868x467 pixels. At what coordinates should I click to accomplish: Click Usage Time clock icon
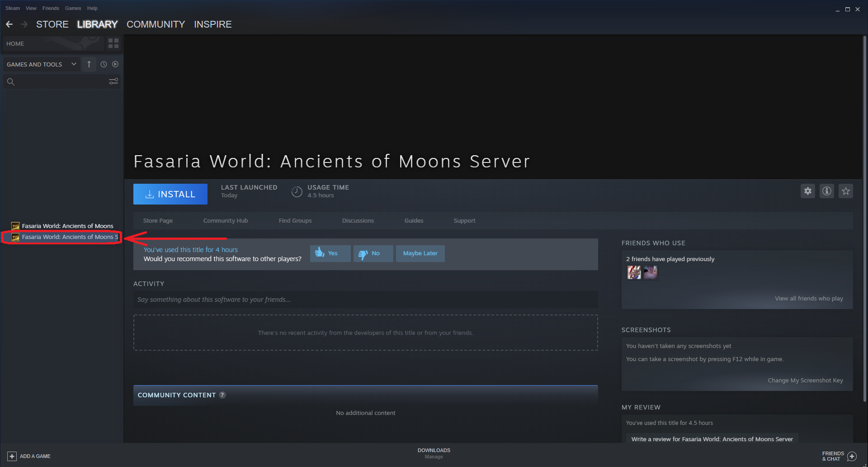point(297,192)
